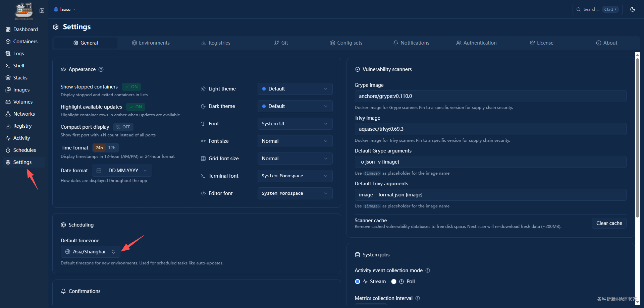Viewport: 644px width, 308px height.
Task: Edit the Trivy image field
Action: (490, 129)
